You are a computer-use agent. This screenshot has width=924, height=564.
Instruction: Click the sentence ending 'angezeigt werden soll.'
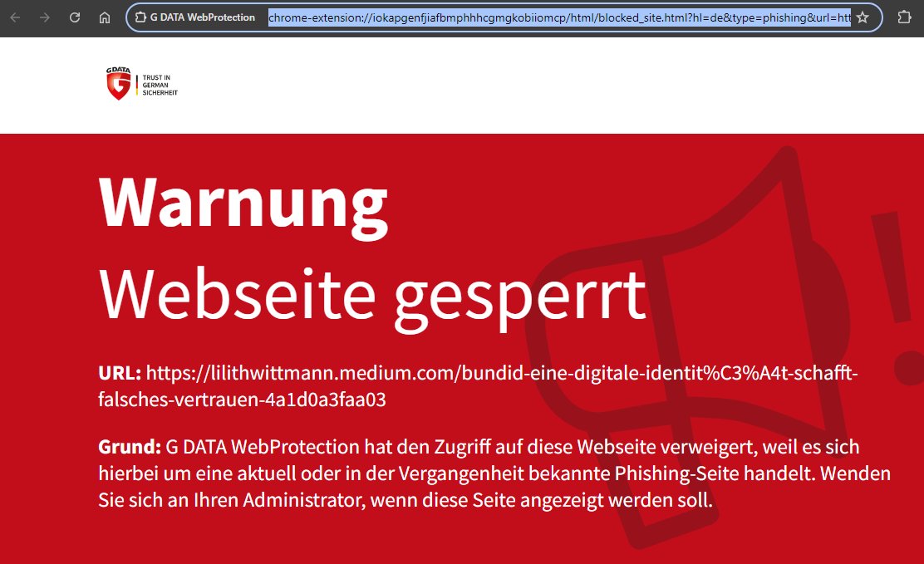[494, 487]
